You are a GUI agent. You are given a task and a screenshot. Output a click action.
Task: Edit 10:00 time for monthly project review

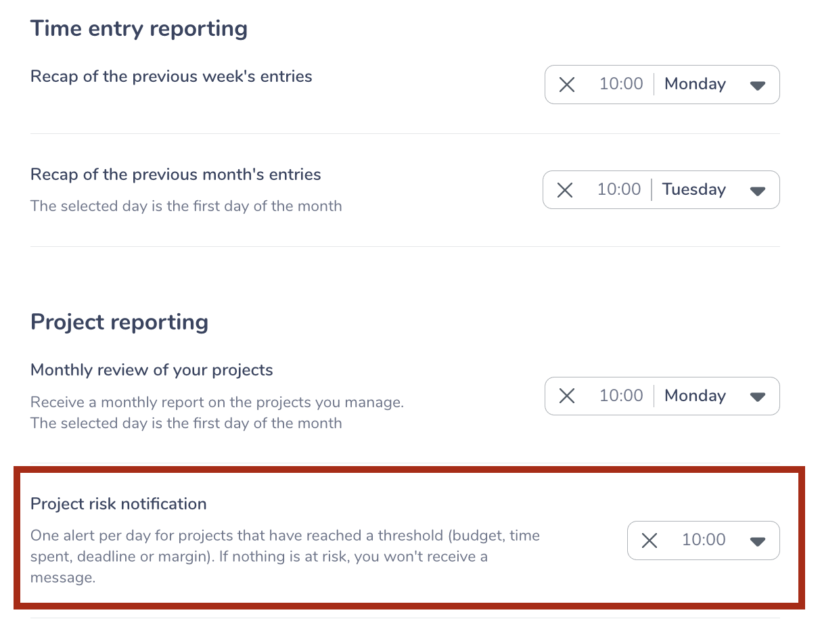621,396
